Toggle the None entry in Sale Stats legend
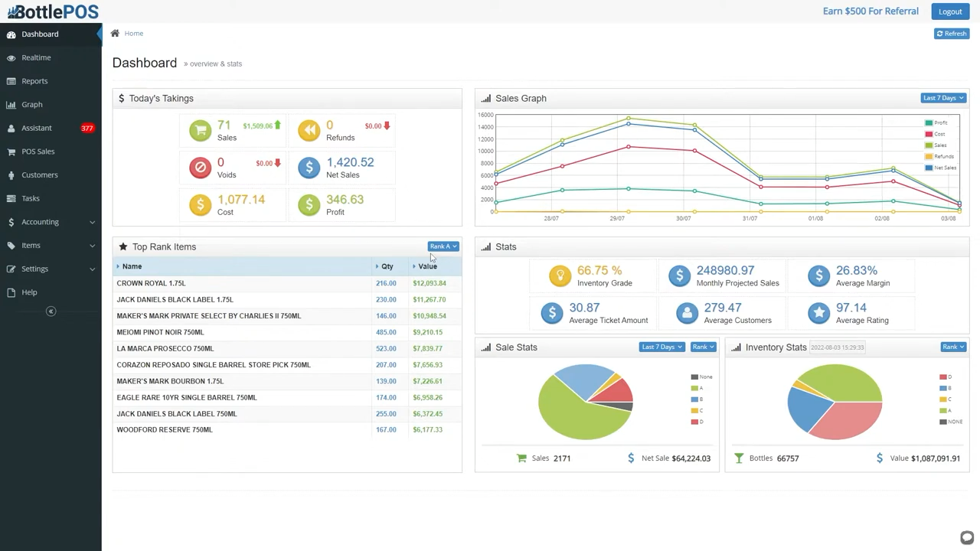The width and height of the screenshot is (980, 551). pyautogui.click(x=702, y=377)
